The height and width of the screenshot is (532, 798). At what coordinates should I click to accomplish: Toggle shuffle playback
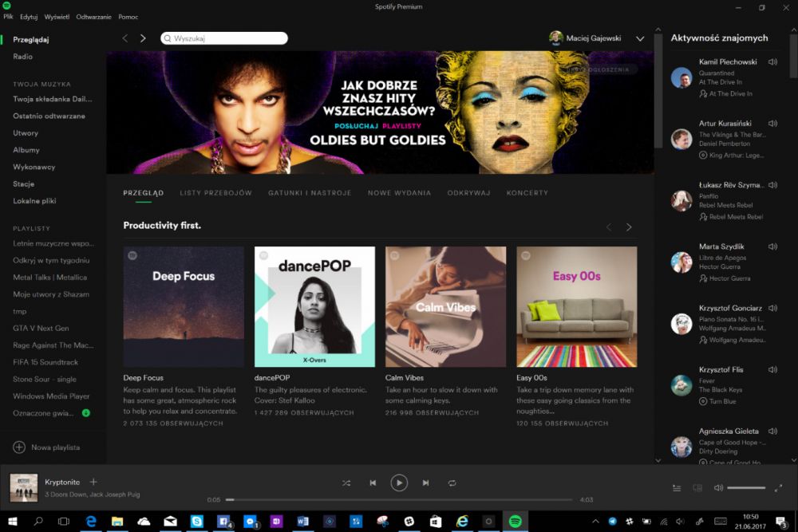(x=346, y=483)
